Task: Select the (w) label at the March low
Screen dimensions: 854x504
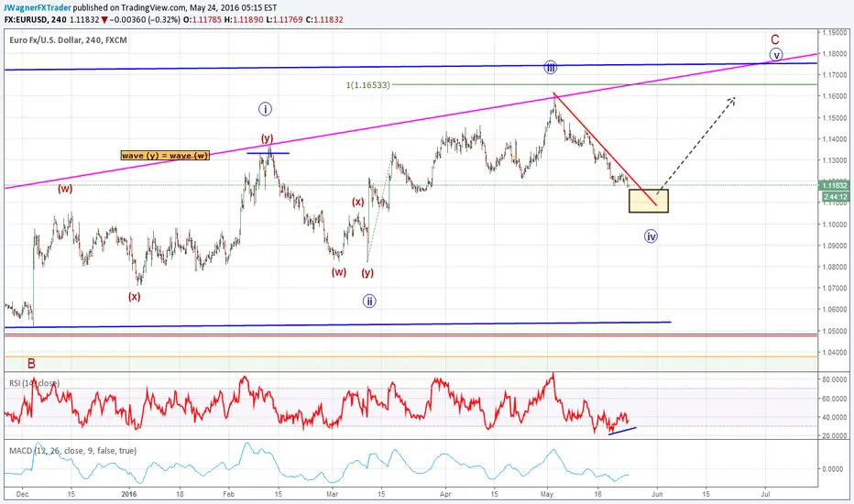Action: point(339,272)
